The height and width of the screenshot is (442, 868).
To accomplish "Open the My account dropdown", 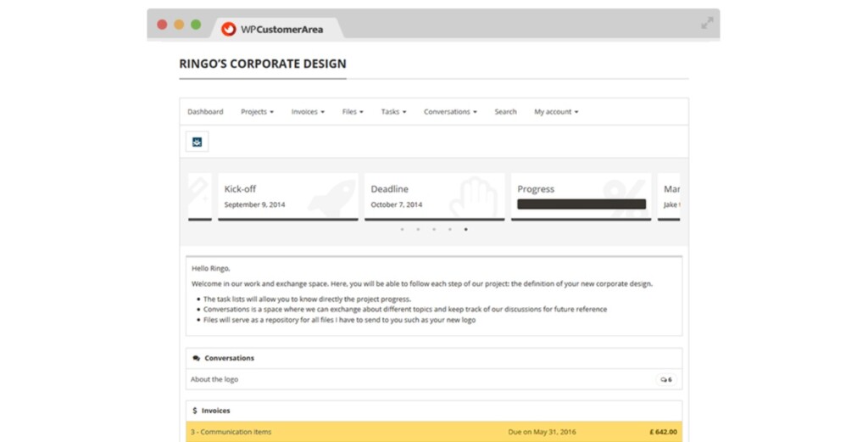I will (556, 112).
